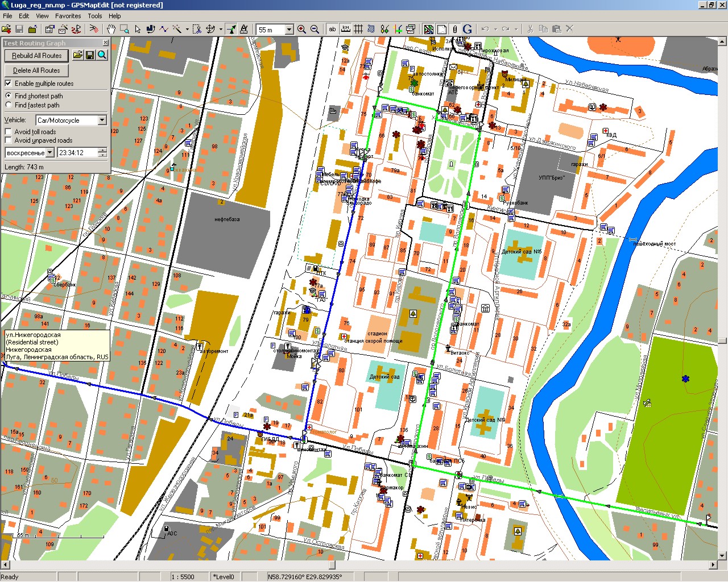Click the '*Level0' status bar entry
Screen dimensions: 728x582
click(223, 577)
